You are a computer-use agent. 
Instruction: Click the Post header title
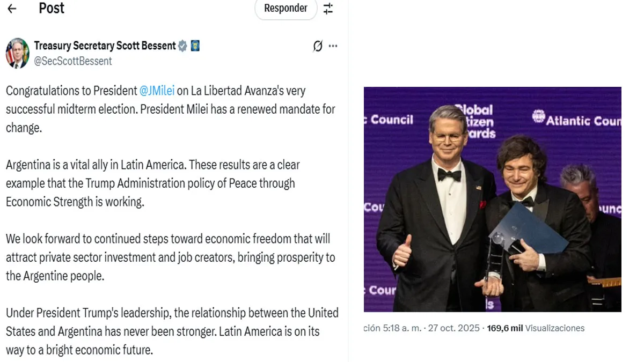click(x=52, y=9)
